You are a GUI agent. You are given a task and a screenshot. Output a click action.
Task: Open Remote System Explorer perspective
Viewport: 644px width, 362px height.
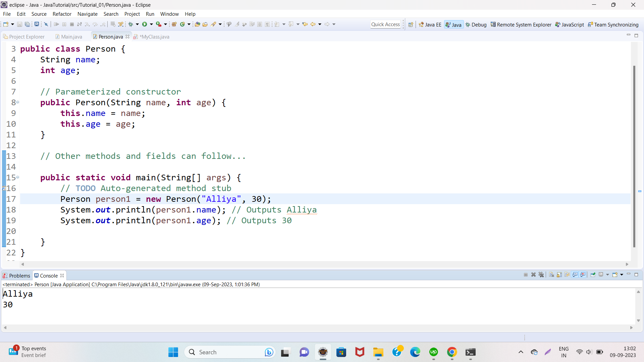point(521,24)
